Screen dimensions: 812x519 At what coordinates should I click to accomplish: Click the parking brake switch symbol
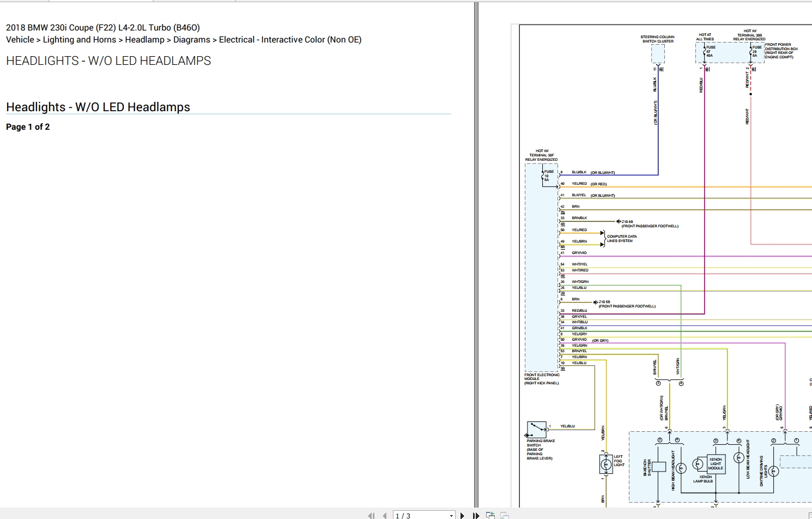pyautogui.click(x=536, y=429)
